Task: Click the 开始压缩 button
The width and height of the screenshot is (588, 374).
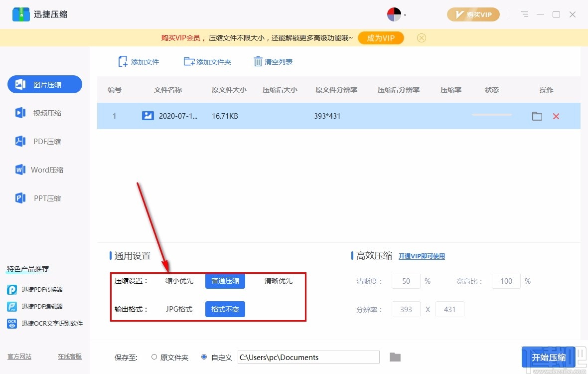Action: point(549,357)
